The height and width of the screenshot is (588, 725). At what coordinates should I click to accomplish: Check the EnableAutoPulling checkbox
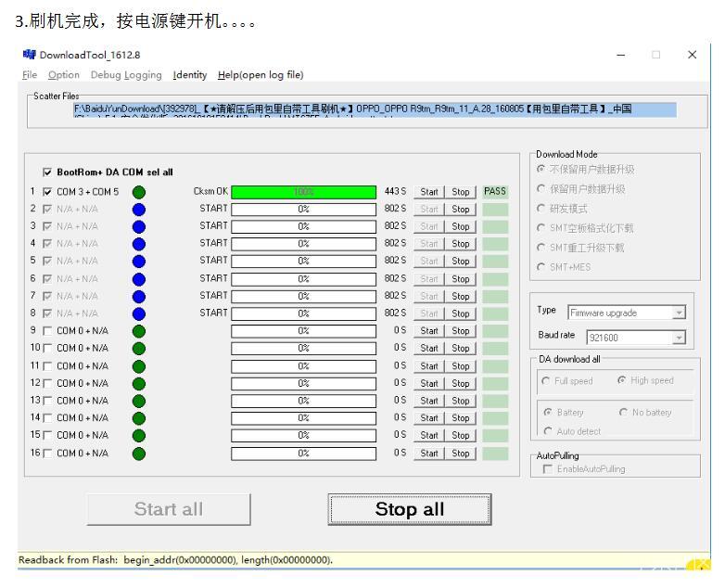click(x=548, y=469)
